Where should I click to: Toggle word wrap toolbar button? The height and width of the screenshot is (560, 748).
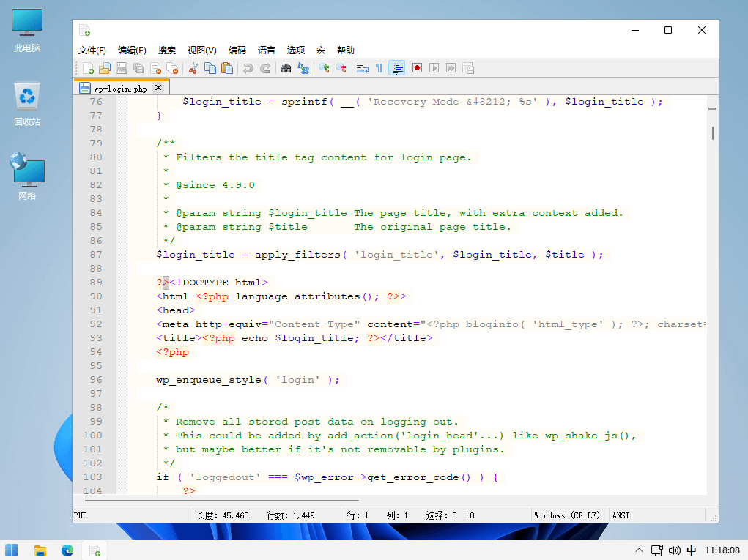click(x=363, y=68)
